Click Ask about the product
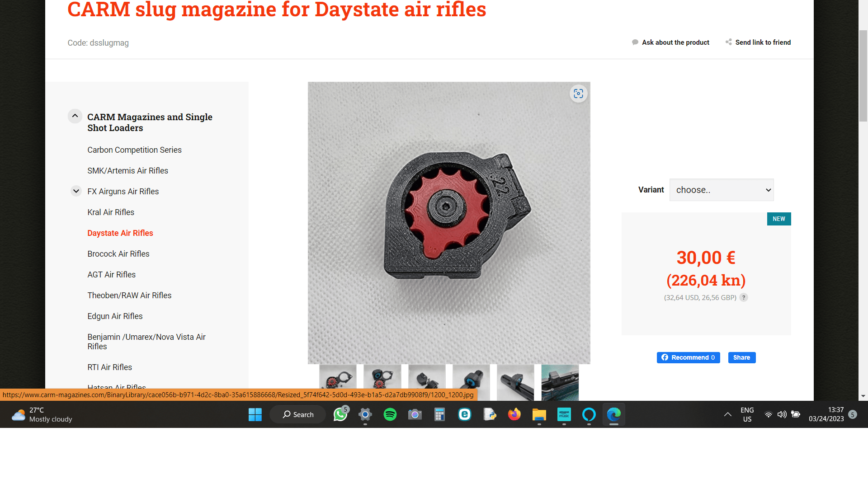Screen dimensions: 868x488 click(675, 42)
